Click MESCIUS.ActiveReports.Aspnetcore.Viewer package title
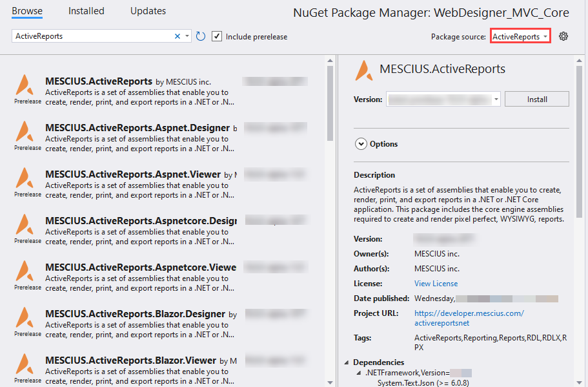588x387 pixels. [141, 267]
